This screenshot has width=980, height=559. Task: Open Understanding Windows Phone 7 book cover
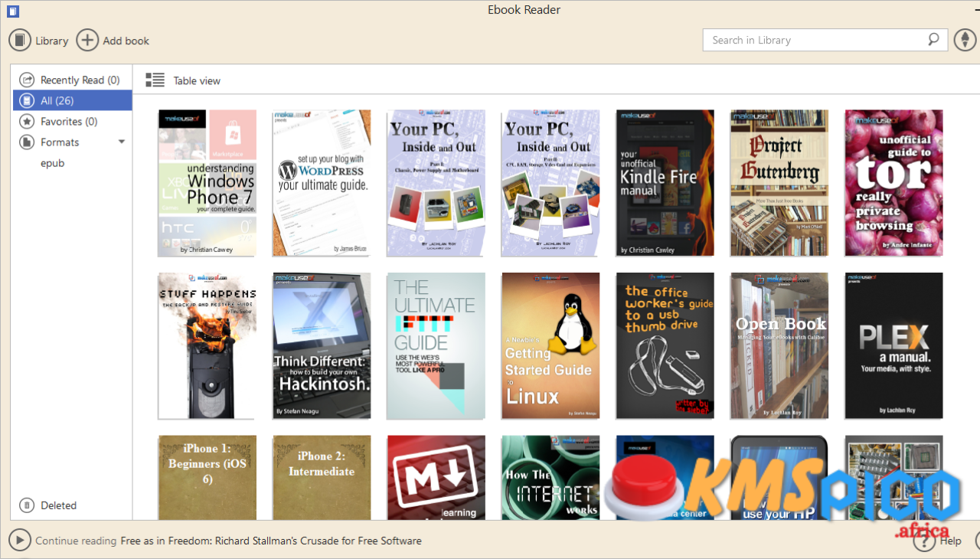pos(207,183)
